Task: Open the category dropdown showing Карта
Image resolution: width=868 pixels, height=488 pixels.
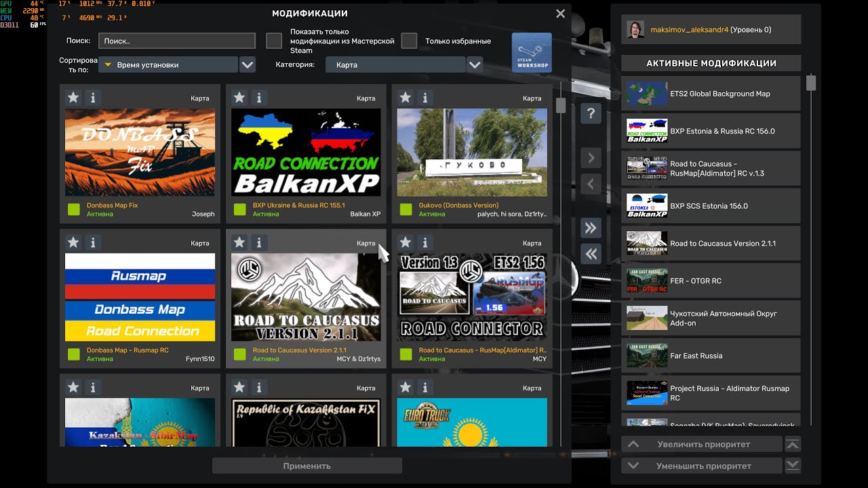Action: tap(395, 65)
